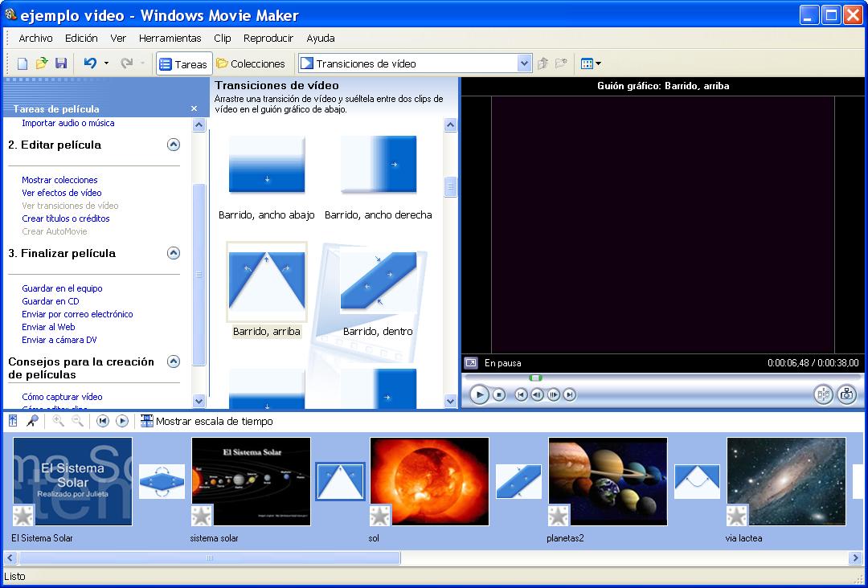Click the Importar audio o música link
868x588 pixels.
pos(68,123)
